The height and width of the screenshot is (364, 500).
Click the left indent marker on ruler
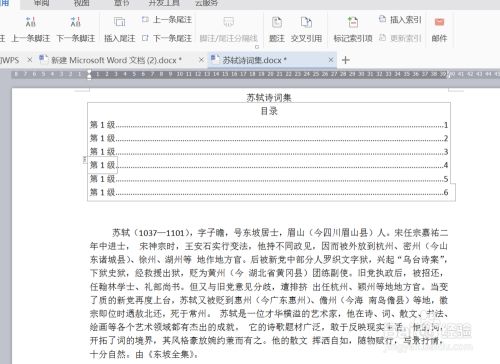tap(89, 74)
